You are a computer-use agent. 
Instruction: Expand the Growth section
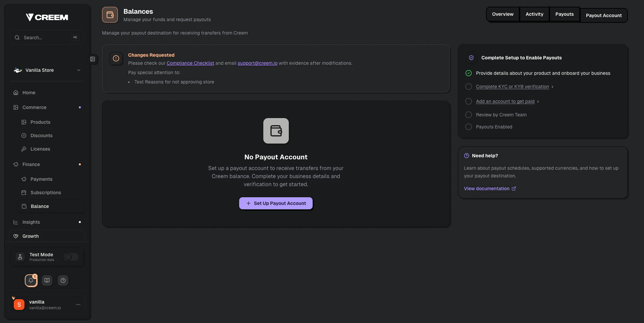pyautogui.click(x=30, y=236)
